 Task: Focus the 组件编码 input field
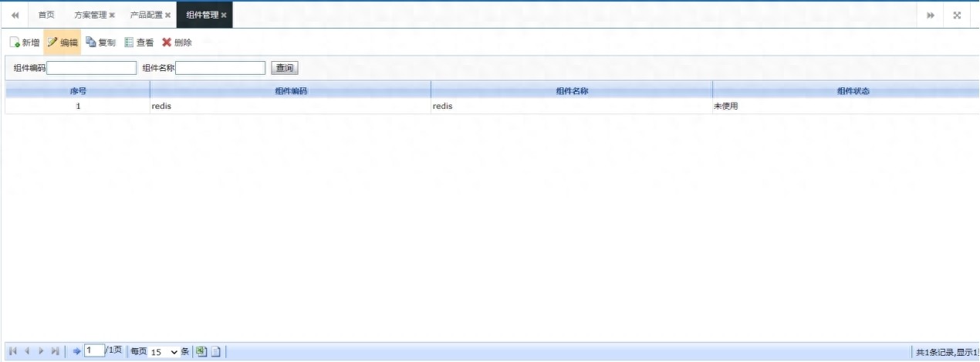pos(92,68)
